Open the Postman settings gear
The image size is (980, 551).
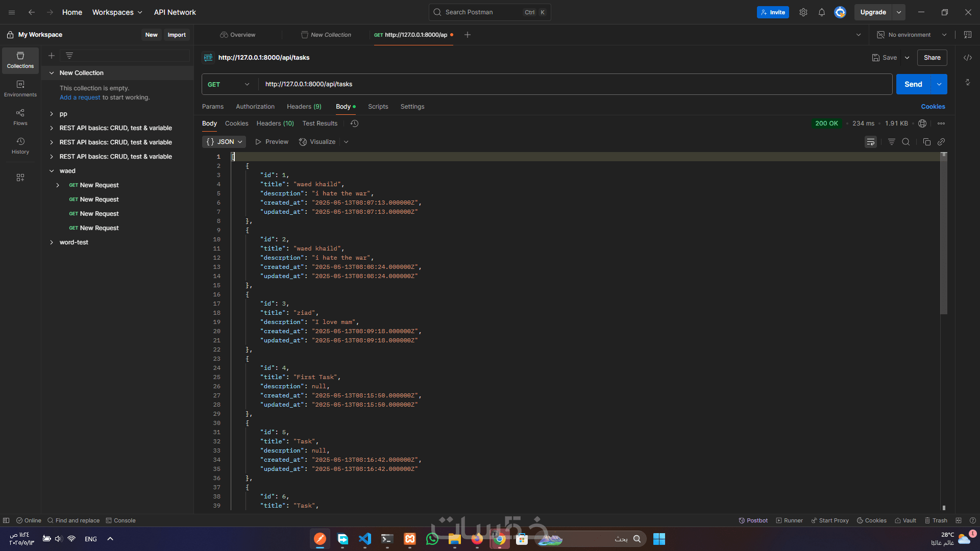point(803,12)
